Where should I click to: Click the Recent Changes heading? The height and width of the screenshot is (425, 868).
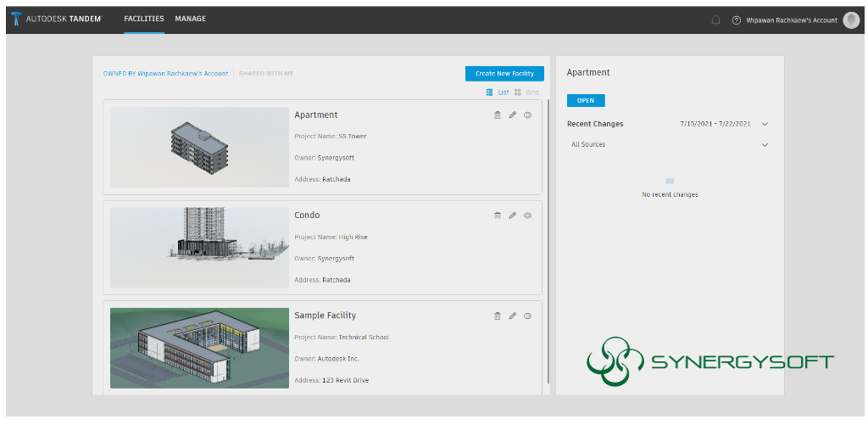point(595,124)
